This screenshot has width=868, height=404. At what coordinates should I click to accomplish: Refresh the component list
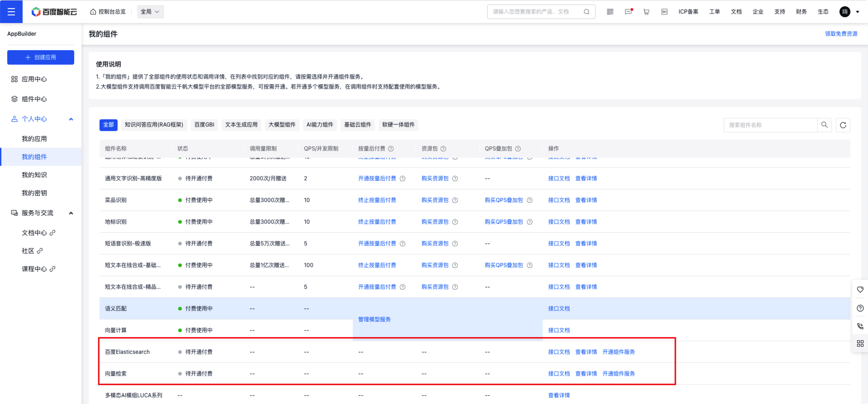(x=843, y=125)
